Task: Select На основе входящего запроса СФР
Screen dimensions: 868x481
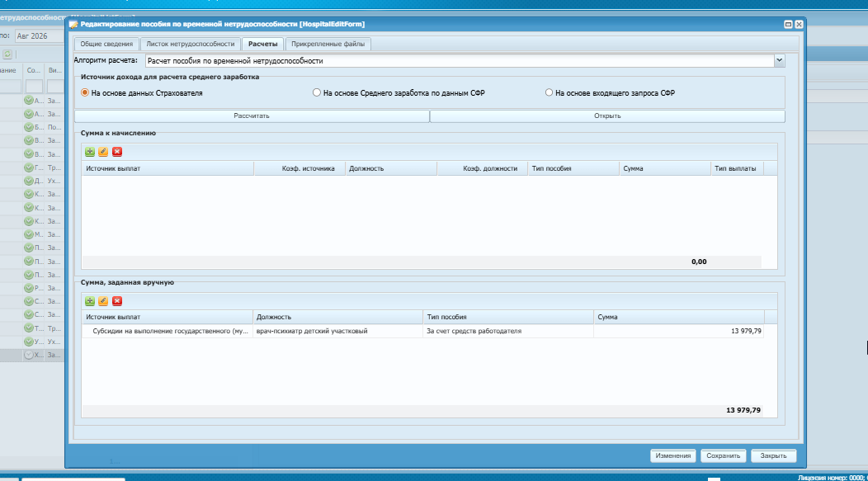Action: coord(549,92)
